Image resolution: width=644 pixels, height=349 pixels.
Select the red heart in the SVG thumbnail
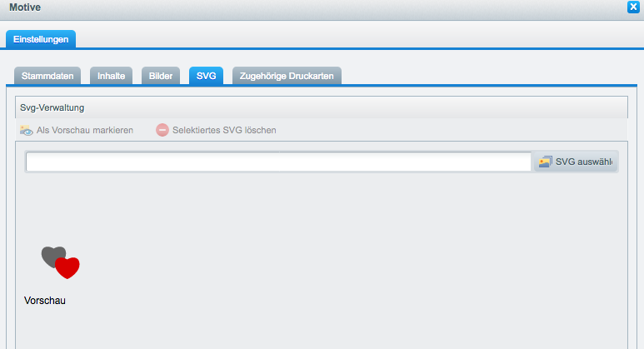[68, 267]
